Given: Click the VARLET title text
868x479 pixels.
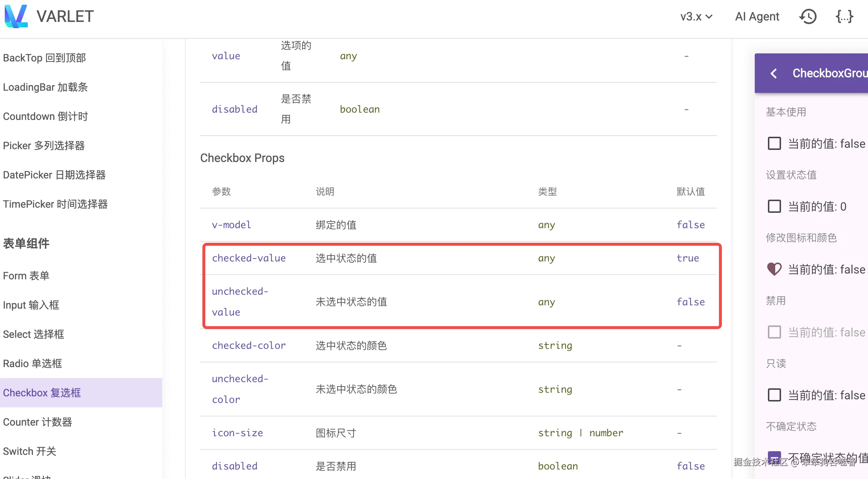Looking at the screenshot, I should click(x=65, y=16).
